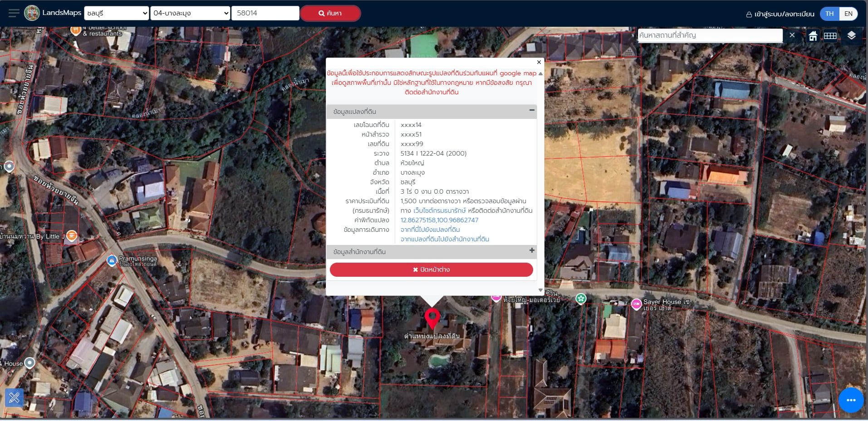
Task: Expand the ข้อมูลสำนักงานที่ดิน section
Action: 532,250
